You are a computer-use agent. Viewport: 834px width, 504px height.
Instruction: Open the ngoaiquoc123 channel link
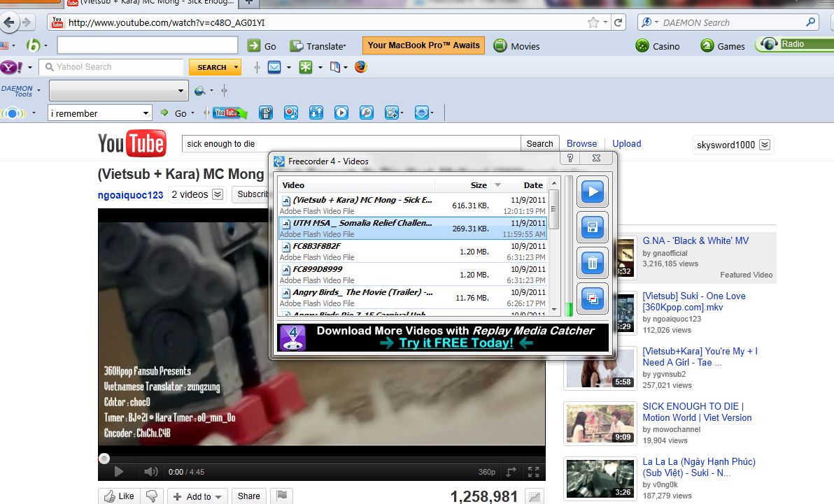[x=130, y=195]
